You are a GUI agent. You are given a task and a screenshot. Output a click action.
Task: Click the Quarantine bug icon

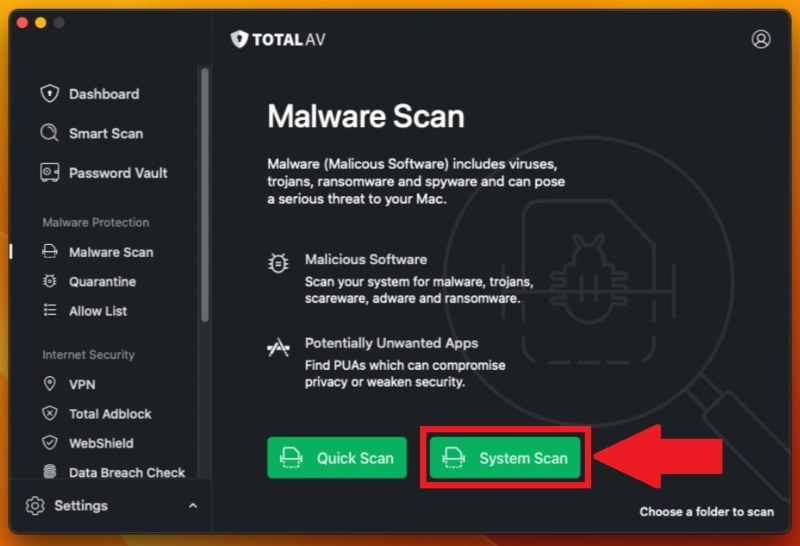49,281
